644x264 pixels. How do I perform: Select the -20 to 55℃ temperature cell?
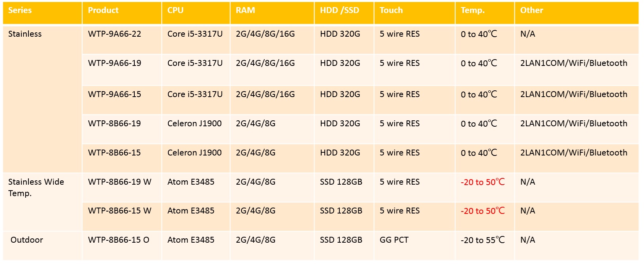coord(482,240)
